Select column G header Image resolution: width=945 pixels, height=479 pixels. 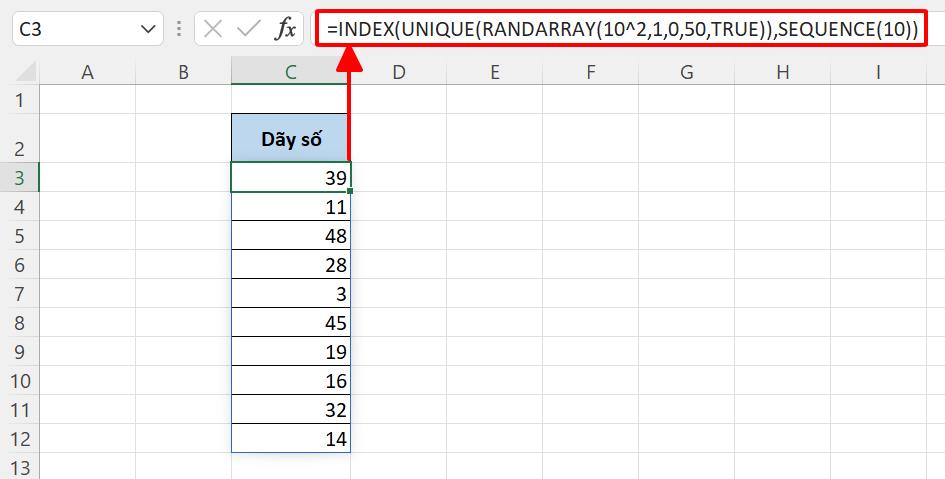point(686,72)
